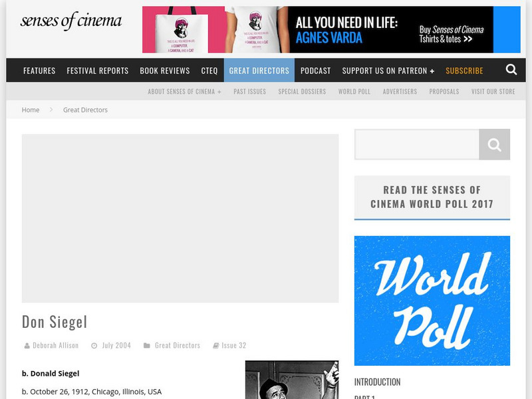Click the Don Siegel black-and-white photo
532x399 pixels.
pos(292,380)
